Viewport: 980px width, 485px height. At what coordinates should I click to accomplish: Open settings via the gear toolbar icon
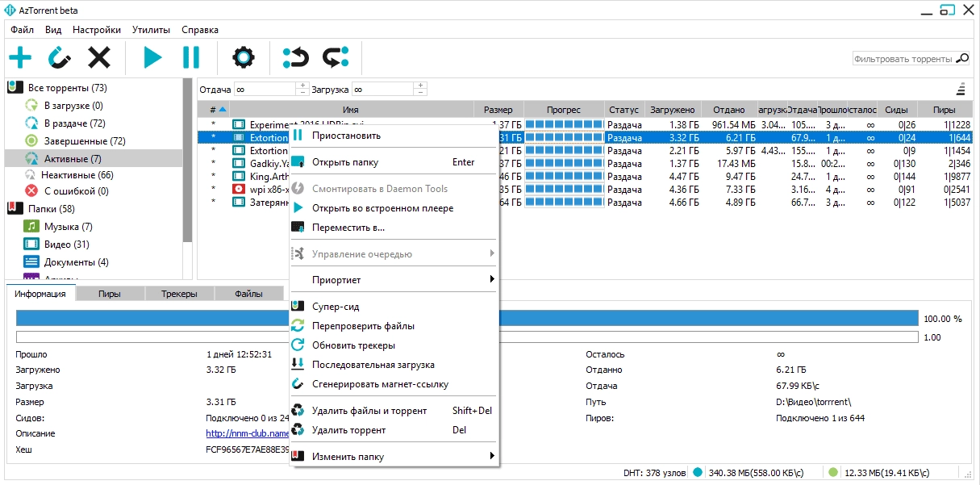[x=244, y=57]
